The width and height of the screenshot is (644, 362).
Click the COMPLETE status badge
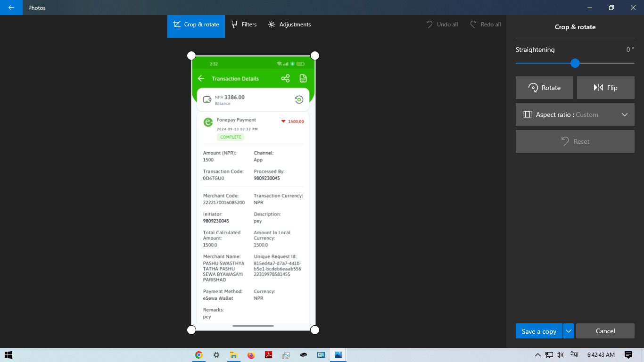pos(231,137)
